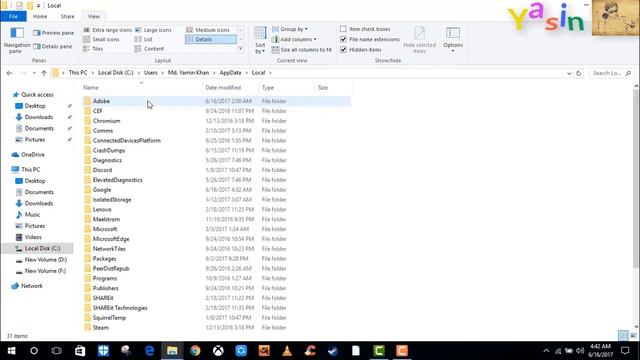Viewport: 640px width, 360px height.
Task: Open the Add columns dropdown
Action: point(294,39)
